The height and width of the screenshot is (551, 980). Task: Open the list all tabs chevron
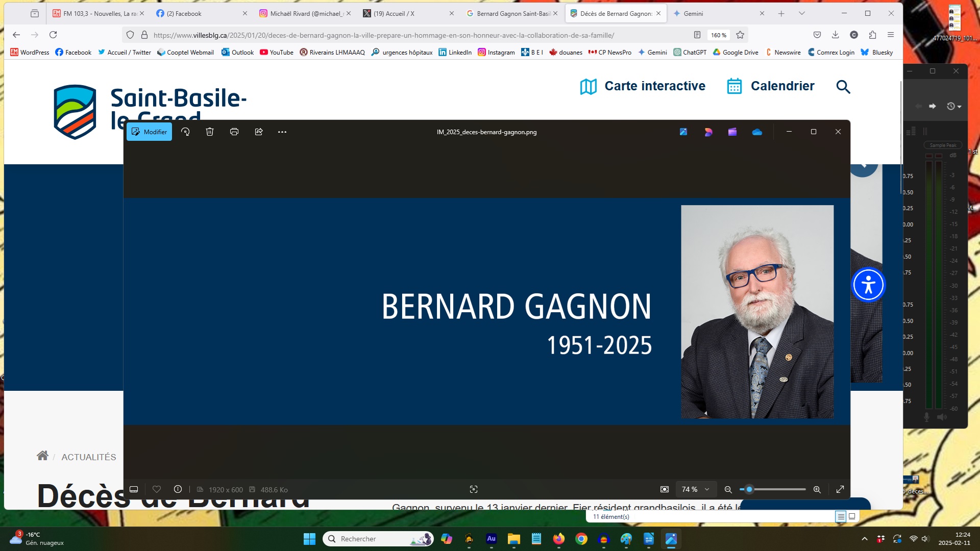pos(802,13)
